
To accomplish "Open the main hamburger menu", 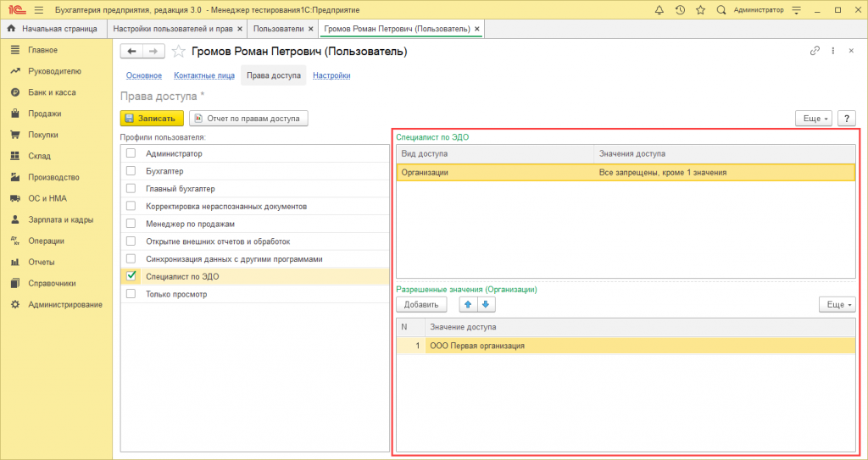I will [x=39, y=9].
